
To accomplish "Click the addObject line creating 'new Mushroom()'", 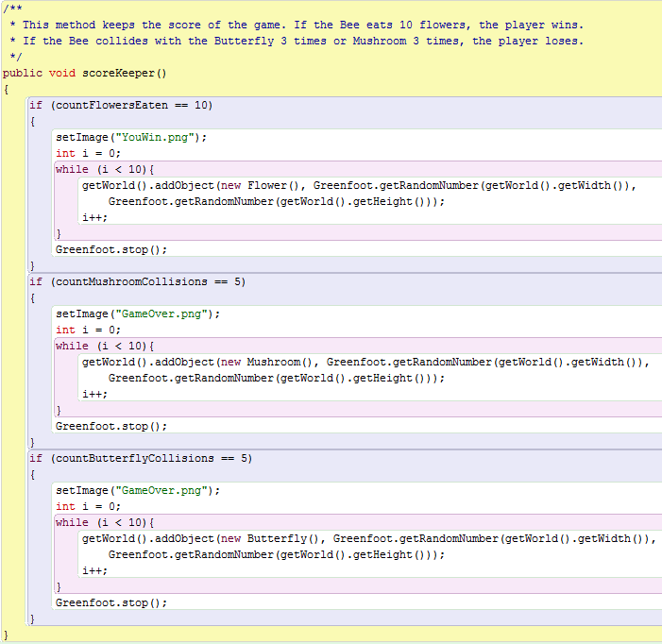I will 365,362.
